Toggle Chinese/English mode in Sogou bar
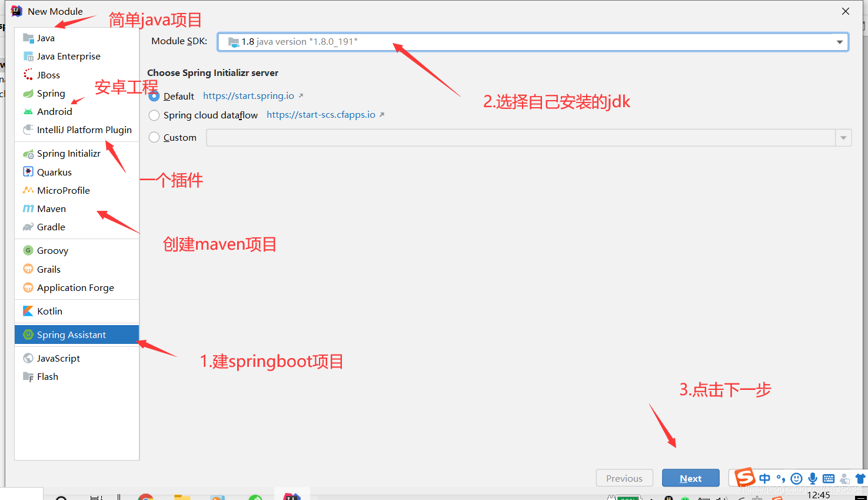The image size is (868, 500). point(764,478)
